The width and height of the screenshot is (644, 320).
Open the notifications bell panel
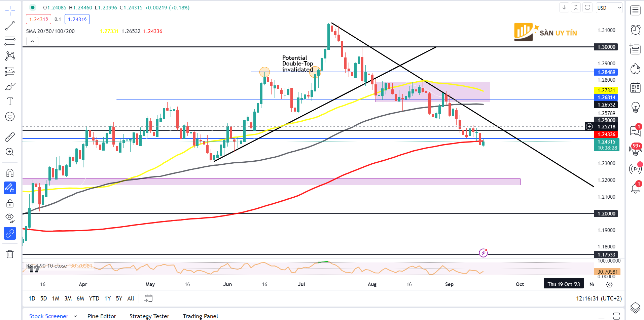tap(635, 188)
